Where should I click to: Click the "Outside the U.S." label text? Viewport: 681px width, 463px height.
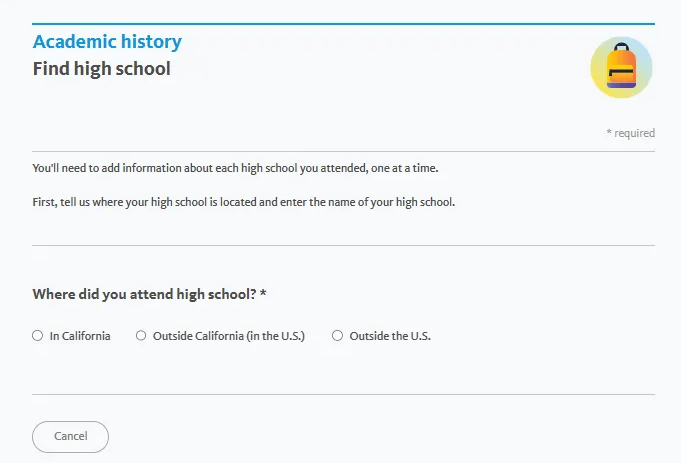390,336
